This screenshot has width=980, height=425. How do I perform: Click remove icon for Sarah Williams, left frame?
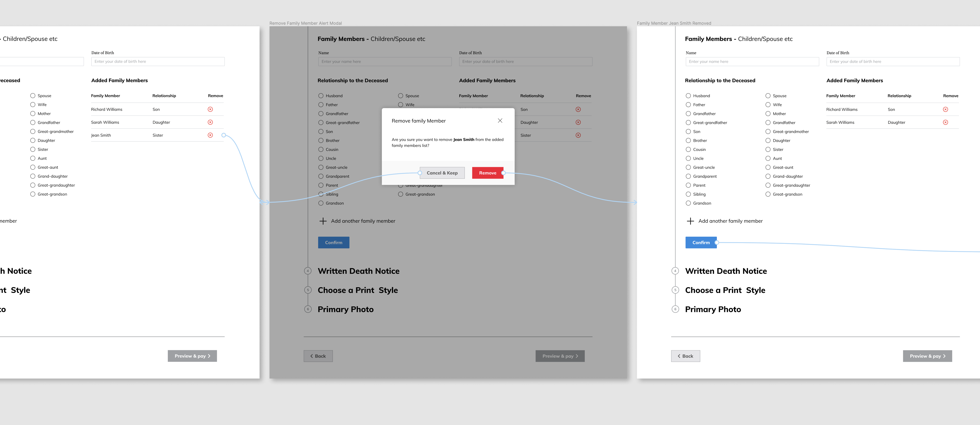click(210, 122)
